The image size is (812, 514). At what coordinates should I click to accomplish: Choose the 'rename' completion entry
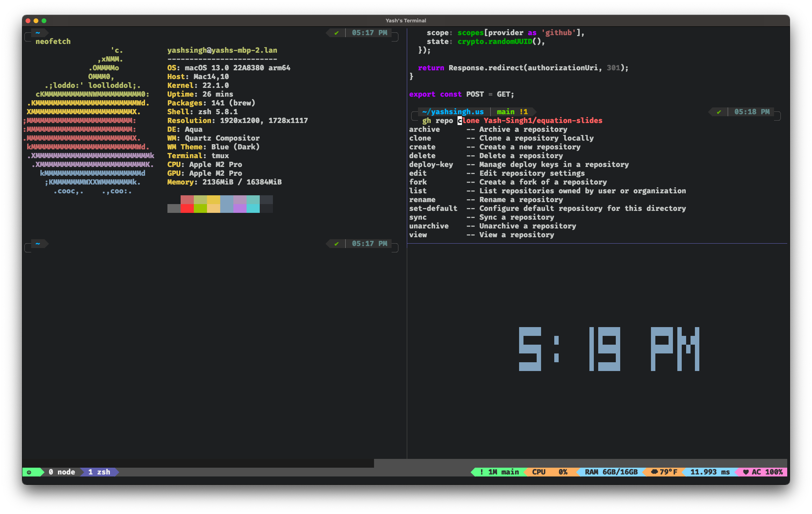[486, 200]
